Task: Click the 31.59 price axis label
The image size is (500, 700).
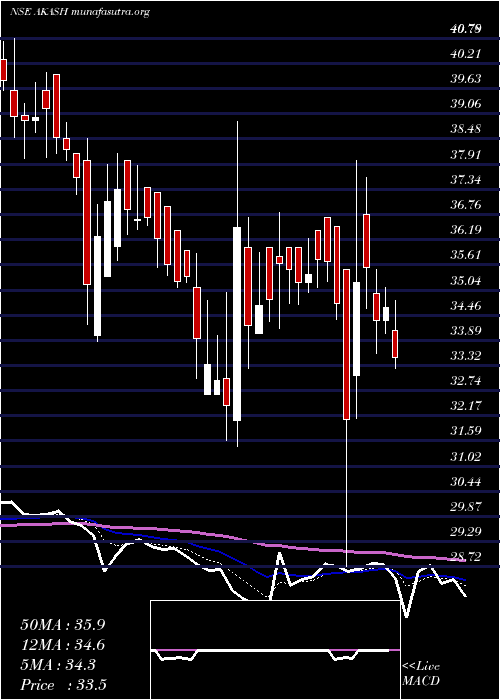Action: click(466, 432)
